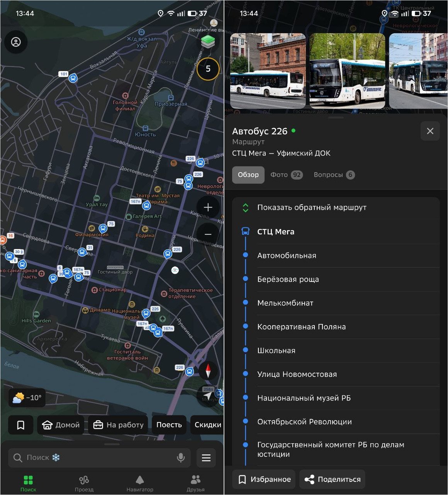The width and height of the screenshot is (448, 495).
Task: Open the user profile icon
Action: coord(16,42)
